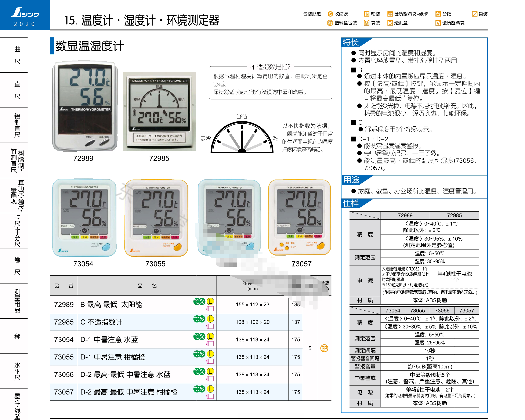Click spec value 中暑等级图标5个
This screenshot has width=525, height=420.
point(430,375)
